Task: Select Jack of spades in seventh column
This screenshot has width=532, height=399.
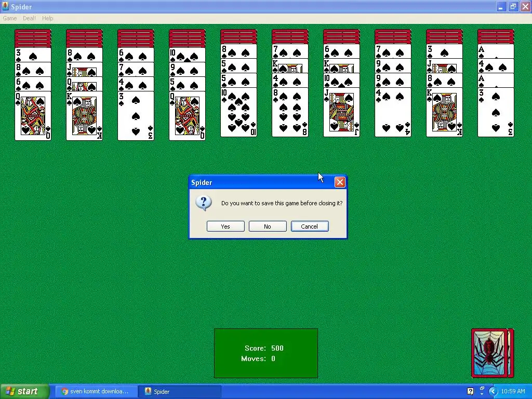Action: pos(342,113)
